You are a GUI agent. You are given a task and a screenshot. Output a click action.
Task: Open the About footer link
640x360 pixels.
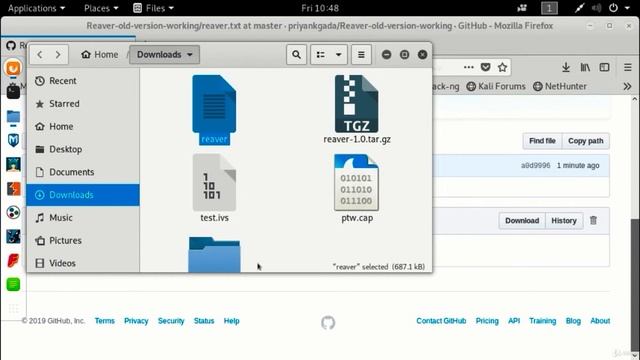[600, 321]
